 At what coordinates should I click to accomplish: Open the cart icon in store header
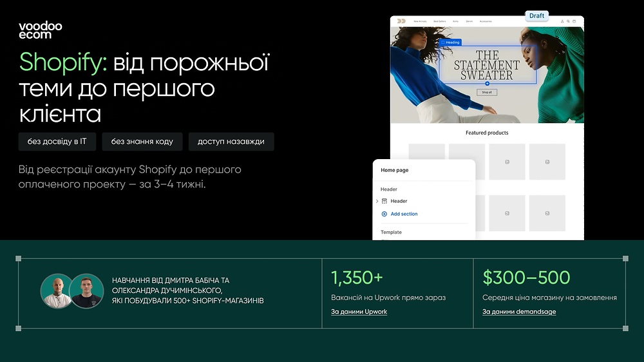(574, 21)
